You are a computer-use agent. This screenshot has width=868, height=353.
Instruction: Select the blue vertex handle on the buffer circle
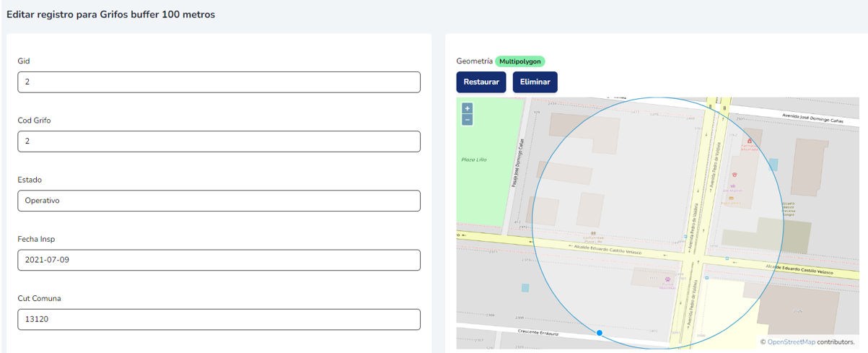tap(600, 333)
